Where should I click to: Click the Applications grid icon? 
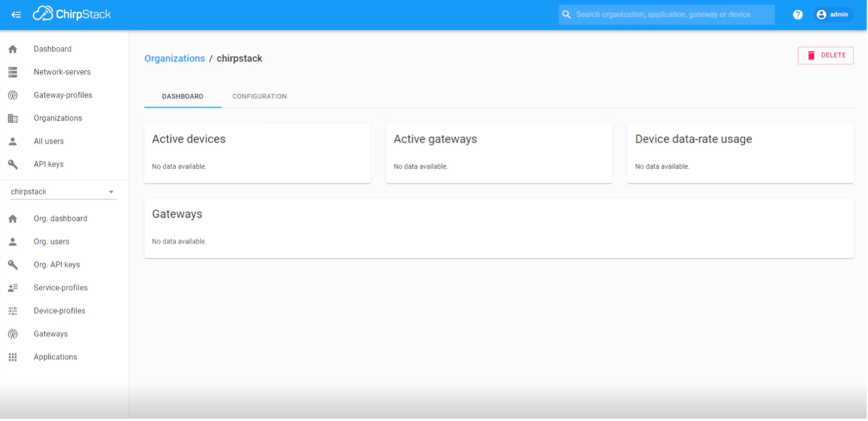pyautogui.click(x=13, y=357)
